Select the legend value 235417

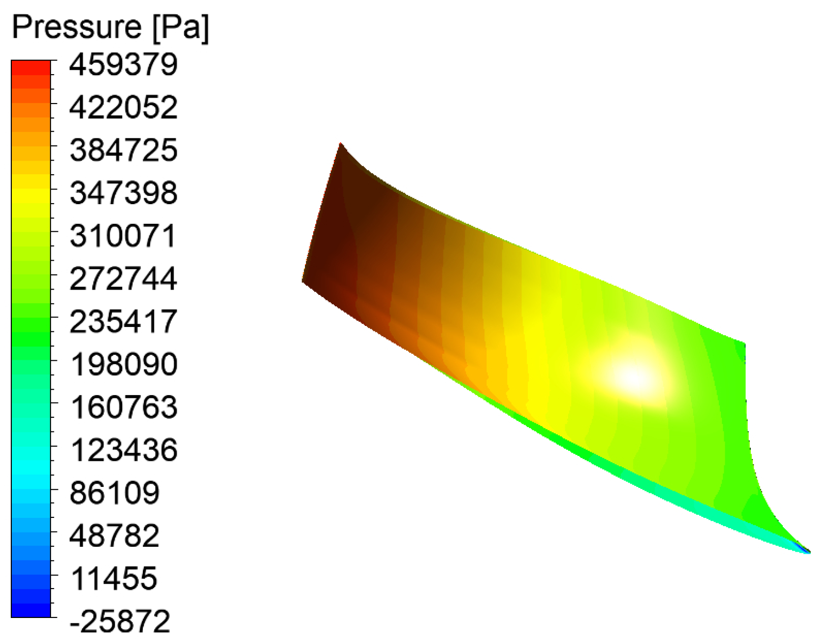[x=124, y=321]
